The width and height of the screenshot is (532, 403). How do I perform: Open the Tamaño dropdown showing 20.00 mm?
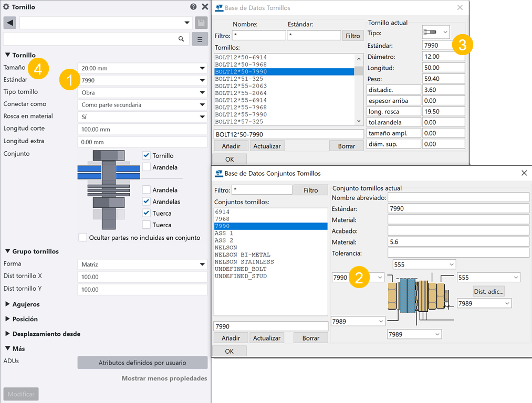point(142,68)
